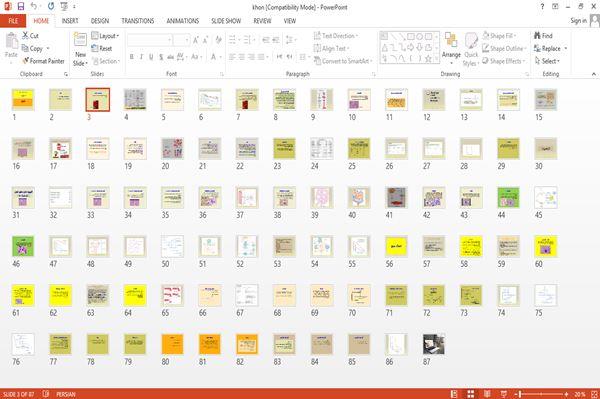Click the PERSIAN language indicator
The image size is (600, 399).
[66, 394]
